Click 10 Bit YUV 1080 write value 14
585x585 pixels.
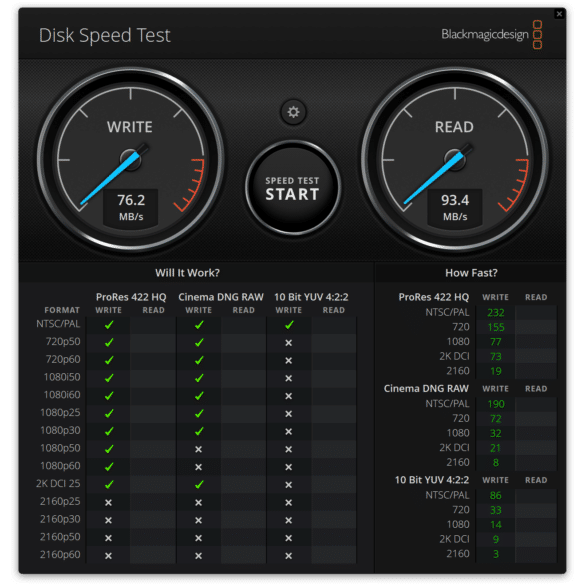(x=496, y=525)
